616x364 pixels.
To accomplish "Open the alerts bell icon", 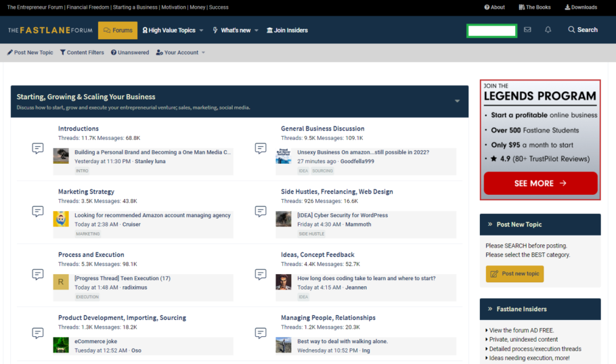I will click(548, 30).
